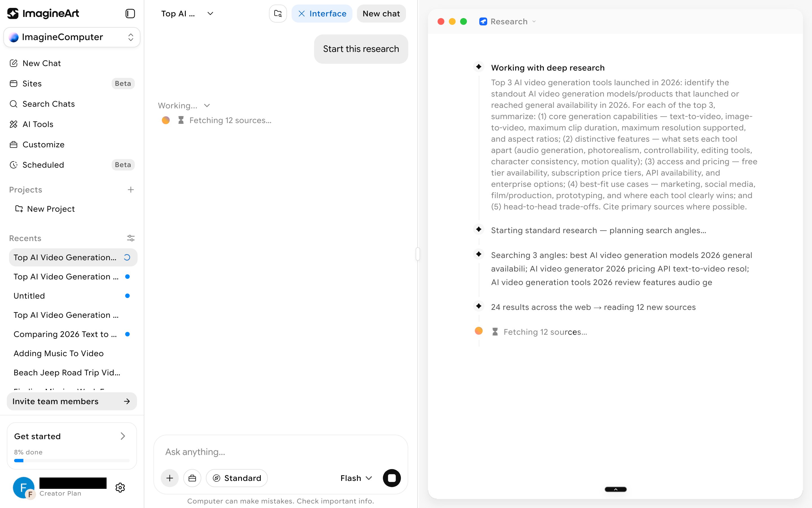The image size is (812, 508).
Task: Click the yellow minimize window dot
Action: [452, 21]
